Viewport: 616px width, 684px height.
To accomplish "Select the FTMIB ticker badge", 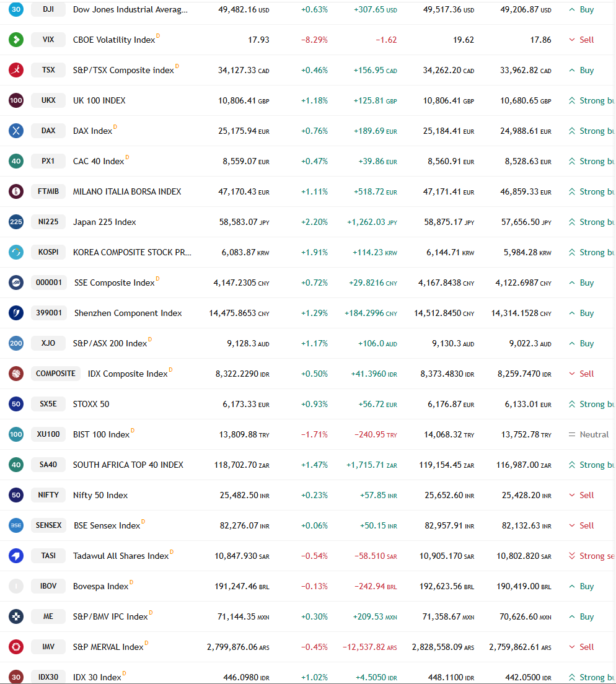I will 48,191.
